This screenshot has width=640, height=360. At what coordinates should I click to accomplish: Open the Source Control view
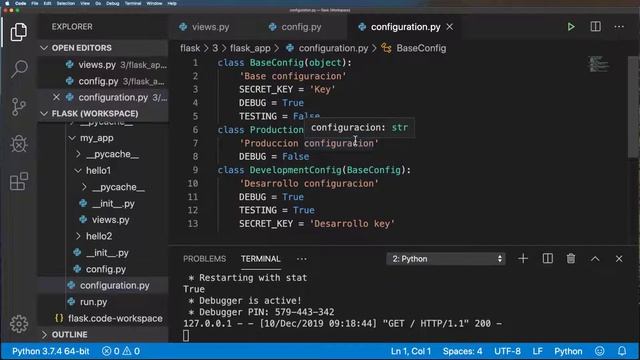[x=19, y=107]
